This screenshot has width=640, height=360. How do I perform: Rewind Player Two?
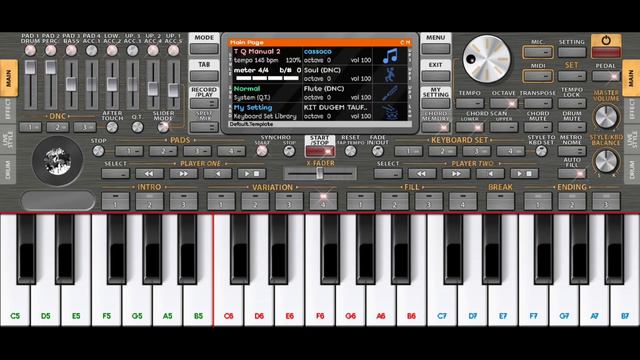point(422,173)
